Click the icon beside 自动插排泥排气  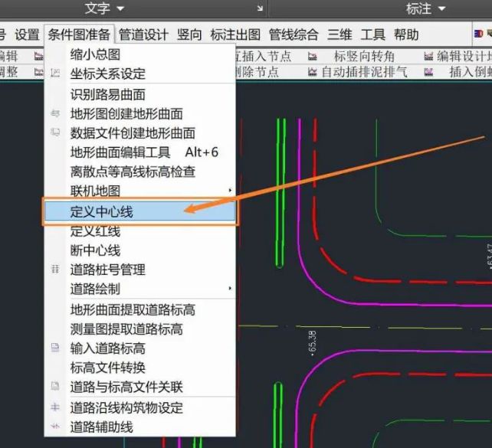(312, 72)
